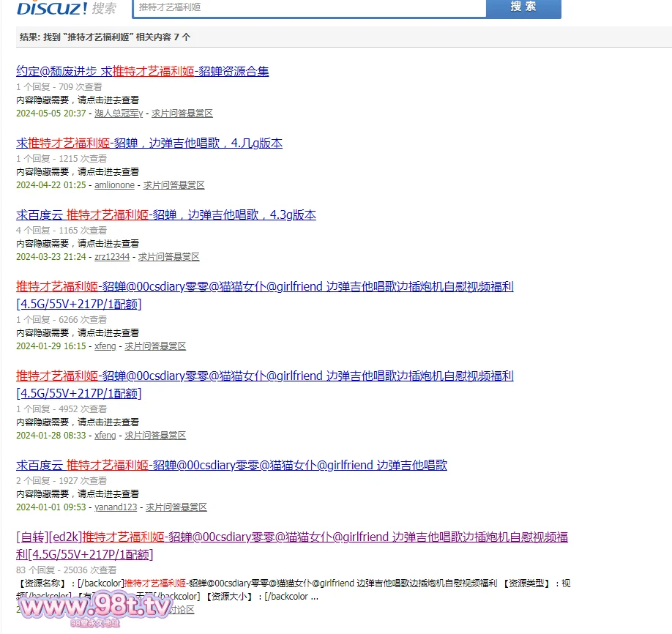The width and height of the screenshot is (672, 634).
Task: Click author xfeng on 2024-01-28 post
Action: [x=105, y=436]
